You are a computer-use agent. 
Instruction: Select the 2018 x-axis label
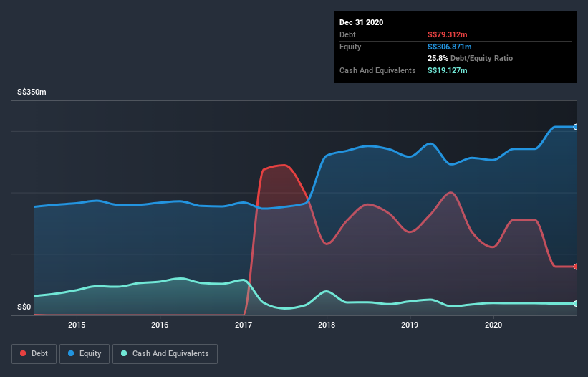click(x=327, y=325)
